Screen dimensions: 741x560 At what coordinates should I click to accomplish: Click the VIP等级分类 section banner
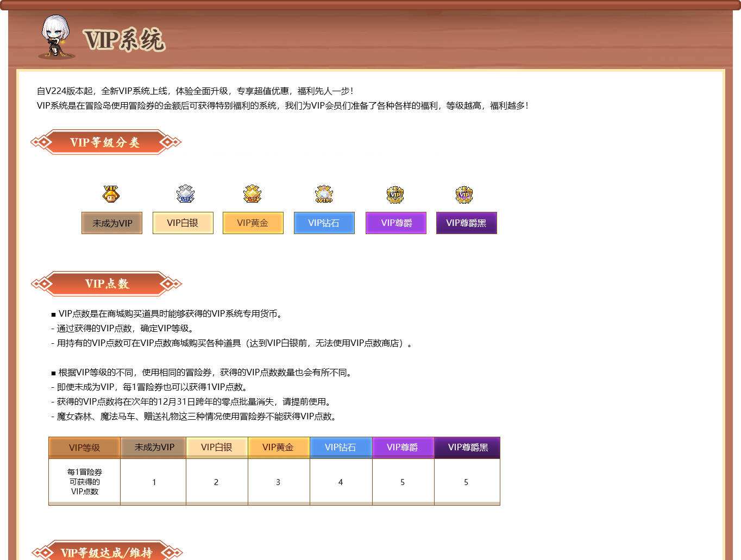pos(105,142)
